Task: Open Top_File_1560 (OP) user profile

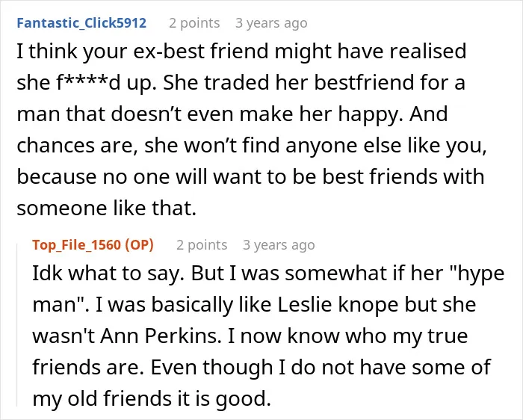Action: [93, 245]
